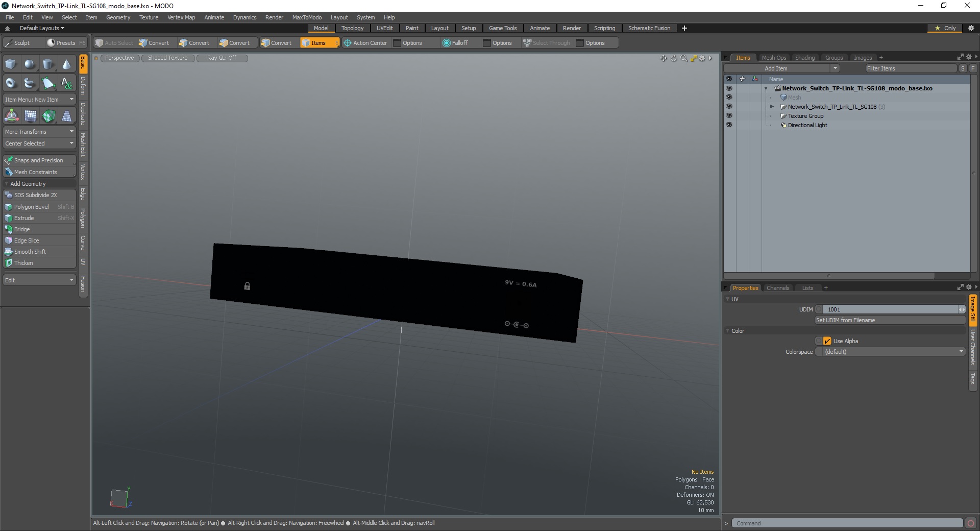
Task: Open the viewport settings gear
Action: (x=702, y=58)
